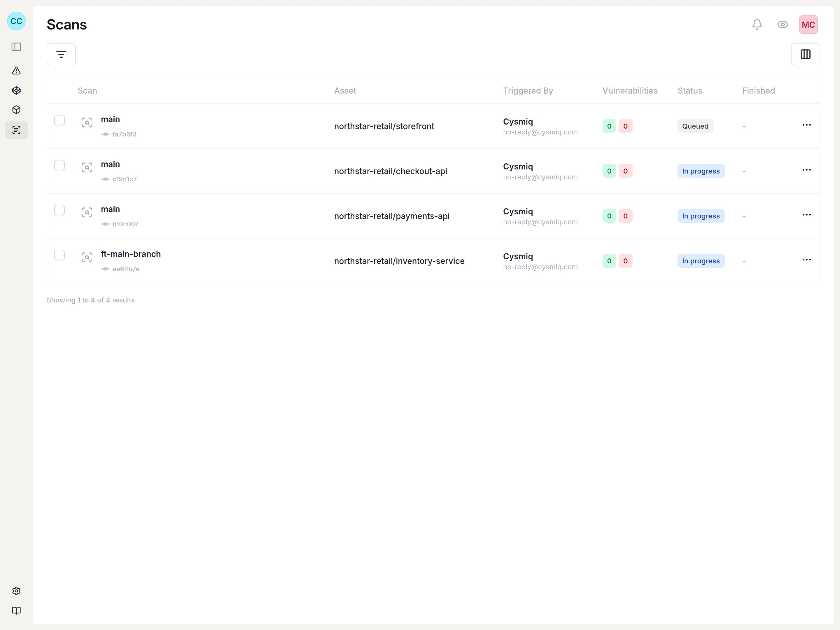The width and height of the screenshot is (840, 630).
Task: Click the scan icon in checkout-api row
Action: click(x=87, y=167)
